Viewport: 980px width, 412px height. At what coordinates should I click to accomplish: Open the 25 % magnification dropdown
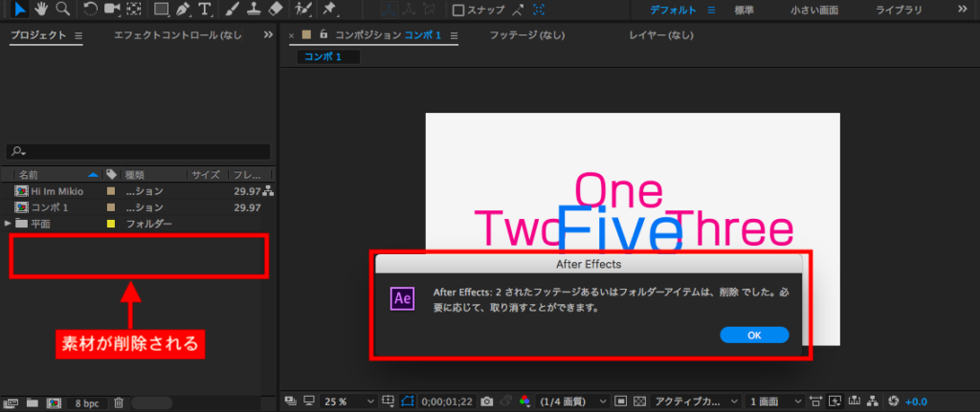348,401
